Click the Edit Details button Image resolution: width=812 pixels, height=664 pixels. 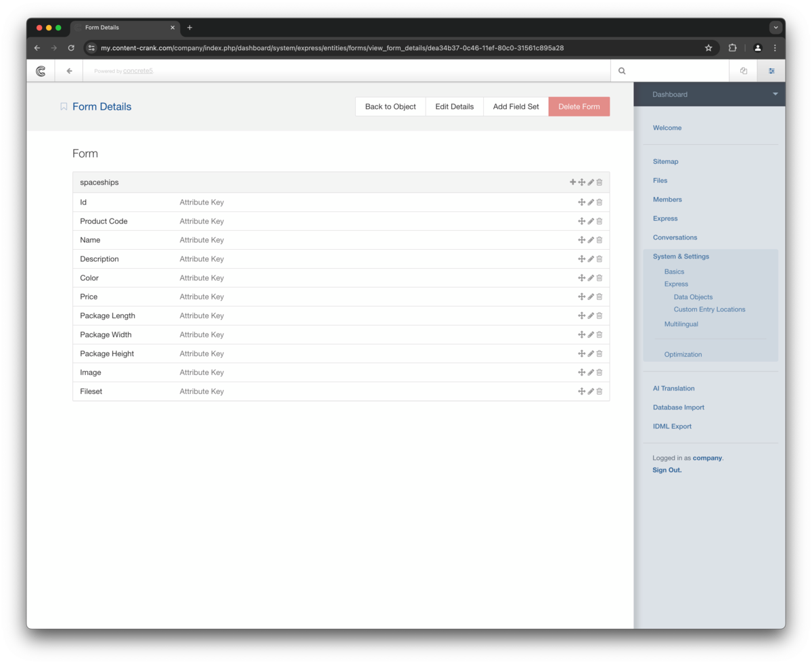pos(454,106)
